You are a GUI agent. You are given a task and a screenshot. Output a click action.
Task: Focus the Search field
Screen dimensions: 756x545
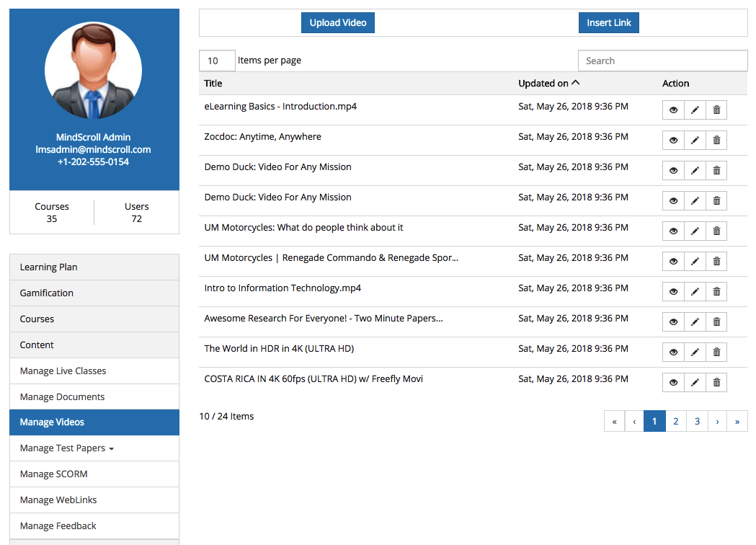(x=662, y=61)
